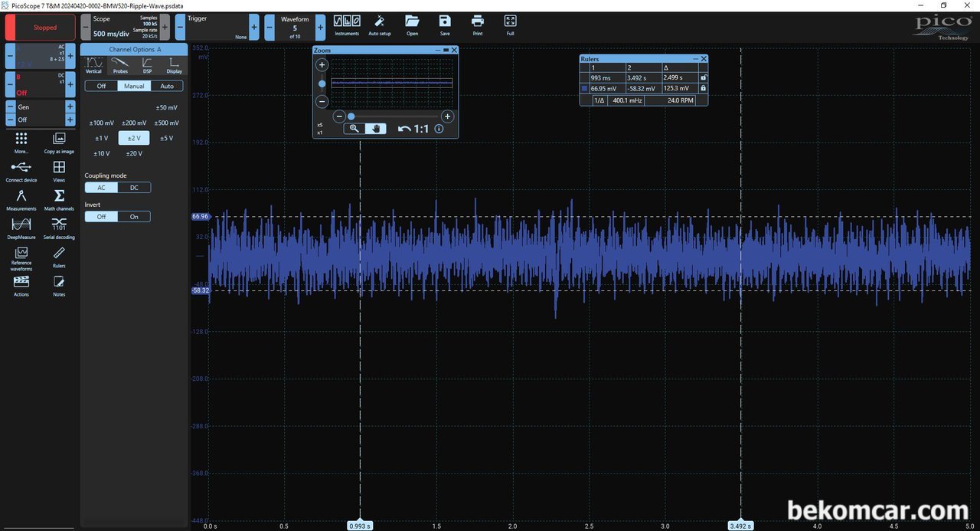This screenshot has height=531, width=980.
Task: Click voltage ruler handle 66.96
Action: [200, 217]
